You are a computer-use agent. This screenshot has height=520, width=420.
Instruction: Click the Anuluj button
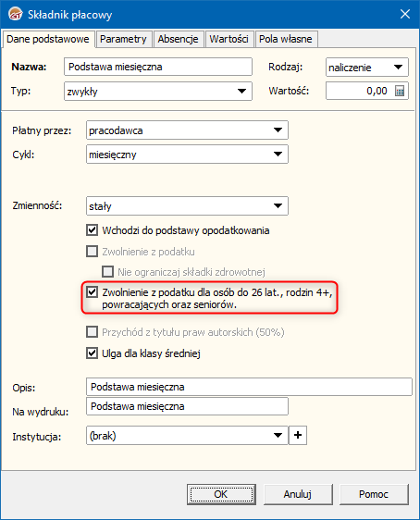[298, 494]
